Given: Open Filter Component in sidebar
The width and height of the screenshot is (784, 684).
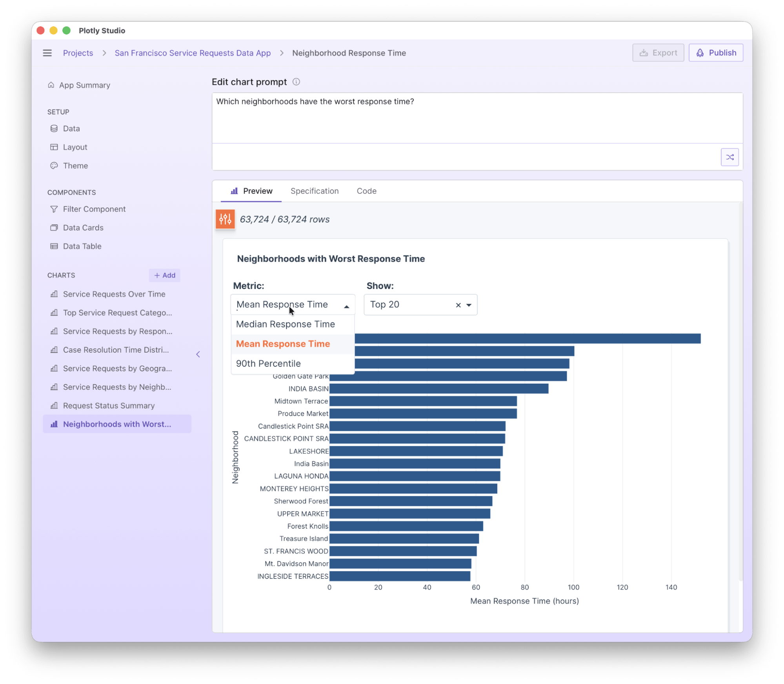Looking at the screenshot, I should coord(94,209).
